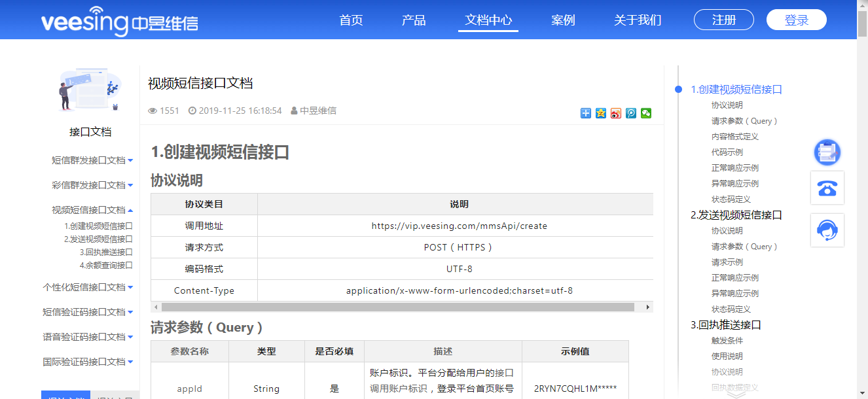868x399 pixels.
Task: Open 关于我们 in top navigation
Action: [638, 20]
